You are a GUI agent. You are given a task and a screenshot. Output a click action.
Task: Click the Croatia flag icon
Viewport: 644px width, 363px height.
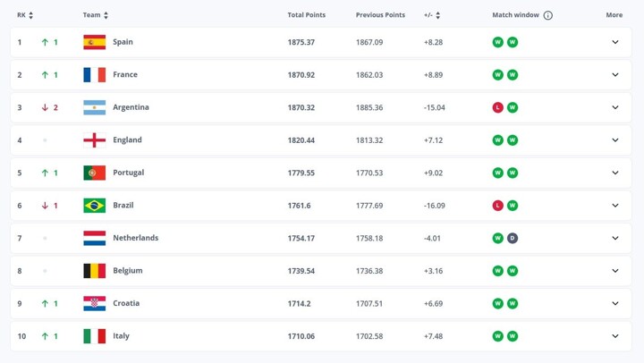tap(94, 304)
